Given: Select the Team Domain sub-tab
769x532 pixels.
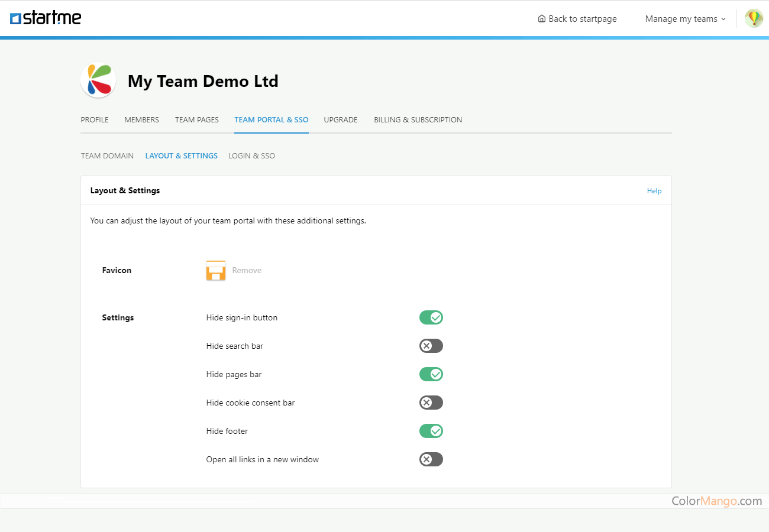Looking at the screenshot, I should [107, 156].
